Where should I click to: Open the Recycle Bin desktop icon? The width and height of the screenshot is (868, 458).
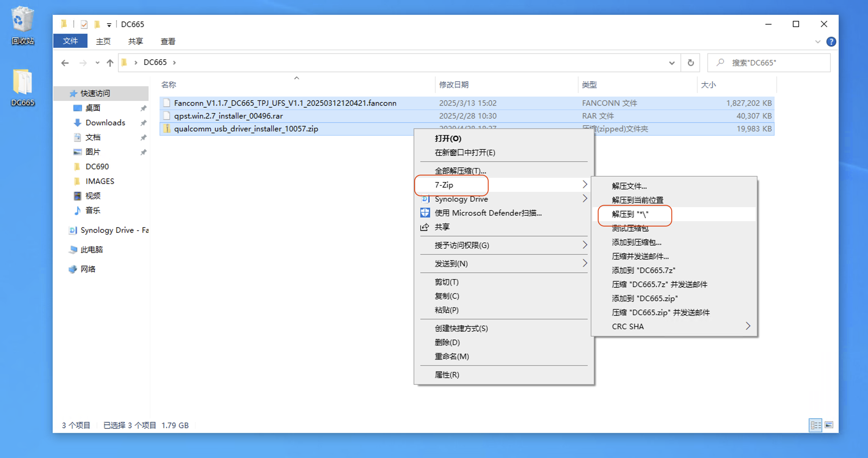point(23,25)
